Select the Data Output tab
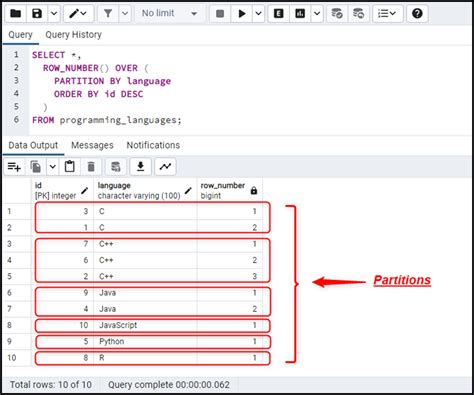Viewport: 474px width, 395px height. [x=33, y=145]
